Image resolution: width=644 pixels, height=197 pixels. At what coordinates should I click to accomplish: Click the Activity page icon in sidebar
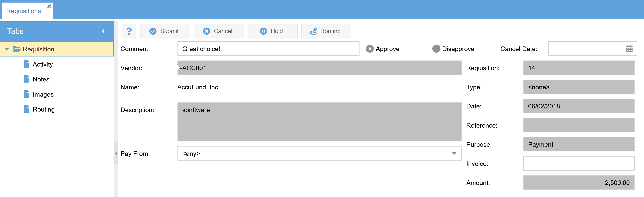[x=26, y=64]
